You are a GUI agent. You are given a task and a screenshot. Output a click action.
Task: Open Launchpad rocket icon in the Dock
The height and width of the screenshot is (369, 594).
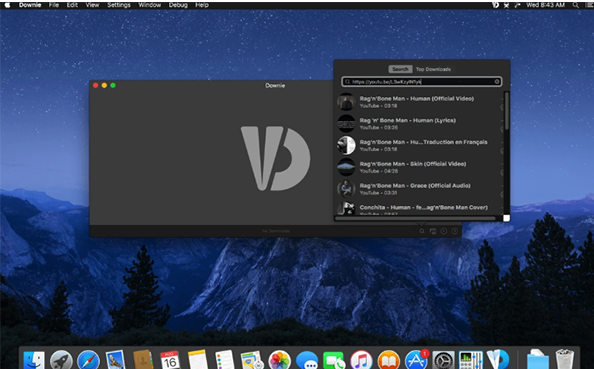tap(61, 360)
